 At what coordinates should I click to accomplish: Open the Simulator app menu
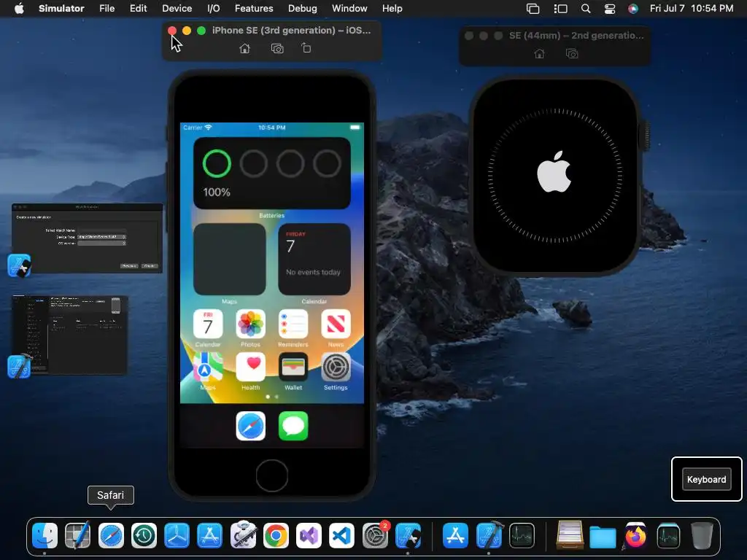coord(61,9)
